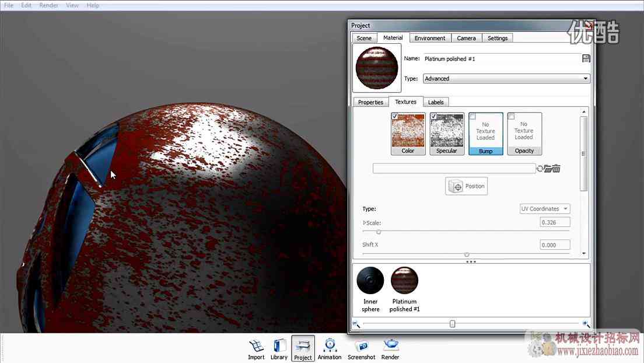Click the large material preview sphere
Image resolution: width=644 pixels, height=363 pixels.
coord(377,68)
